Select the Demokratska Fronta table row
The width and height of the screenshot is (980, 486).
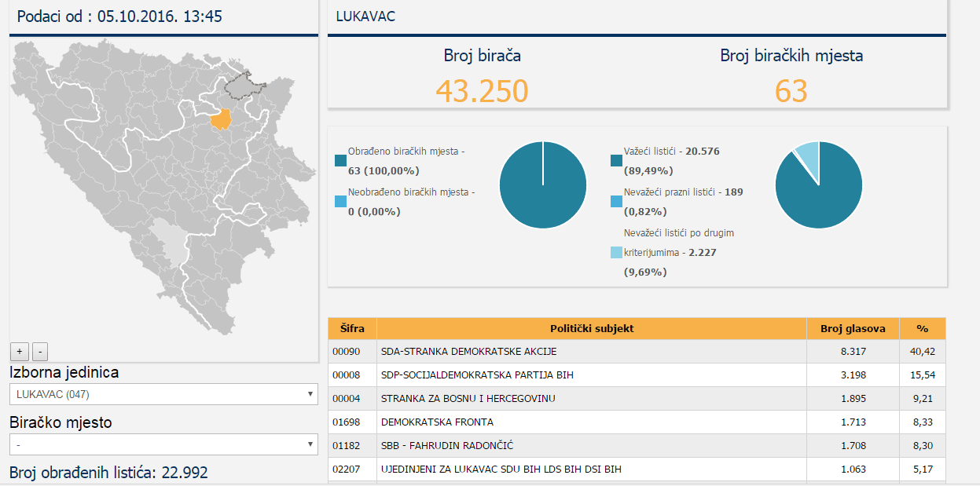tap(591, 422)
